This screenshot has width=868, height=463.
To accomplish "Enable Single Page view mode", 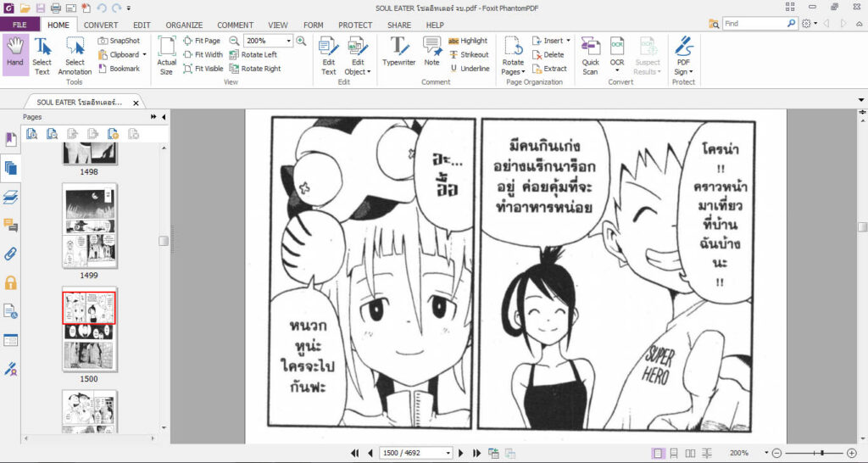I will (657, 453).
